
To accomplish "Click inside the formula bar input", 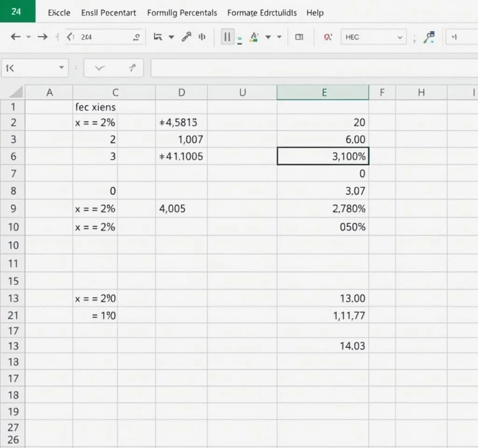I will (313, 68).
